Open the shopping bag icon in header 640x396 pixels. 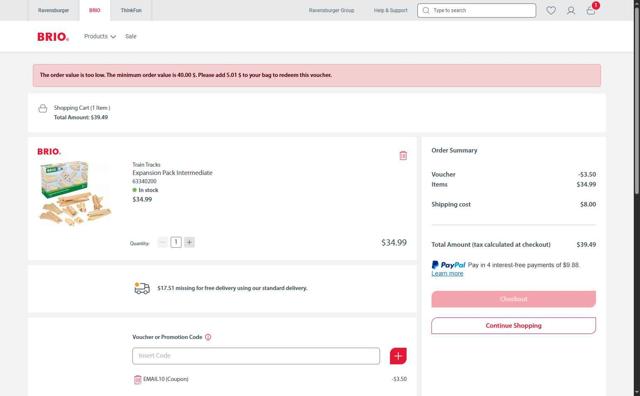click(591, 11)
